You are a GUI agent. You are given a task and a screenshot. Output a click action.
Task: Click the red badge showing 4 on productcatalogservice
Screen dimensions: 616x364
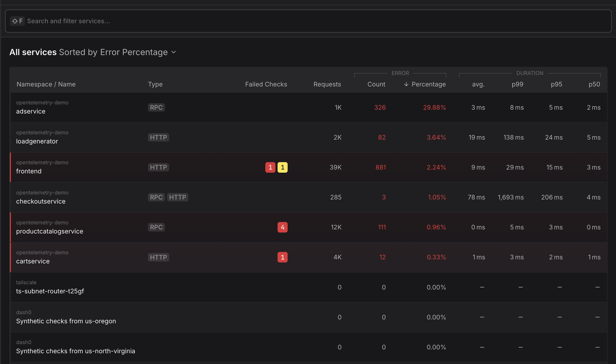(x=282, y=227)
